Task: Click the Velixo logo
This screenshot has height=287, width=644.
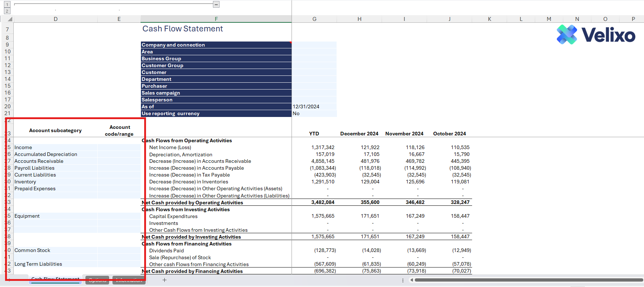Action: tap(596, 35)
